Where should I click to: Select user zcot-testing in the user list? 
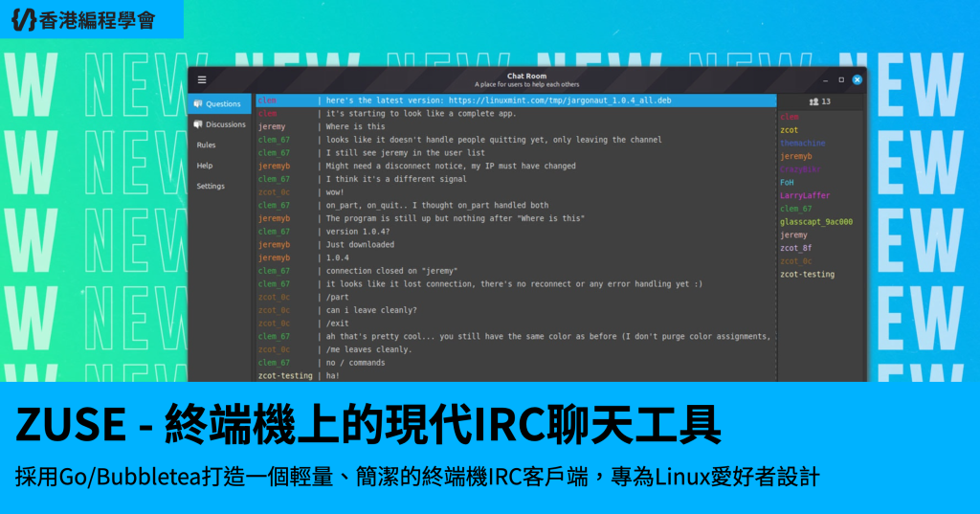[x=807, y=275]
